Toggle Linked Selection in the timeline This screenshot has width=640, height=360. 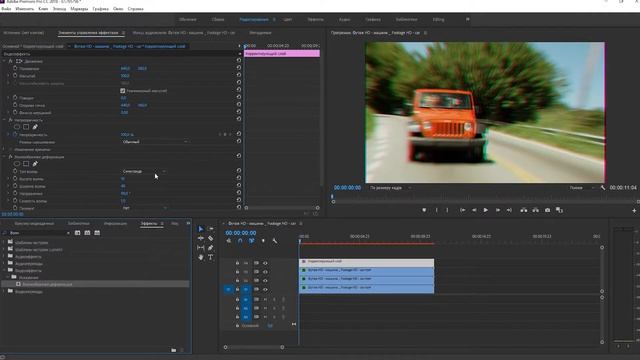[x=251, y=241]
